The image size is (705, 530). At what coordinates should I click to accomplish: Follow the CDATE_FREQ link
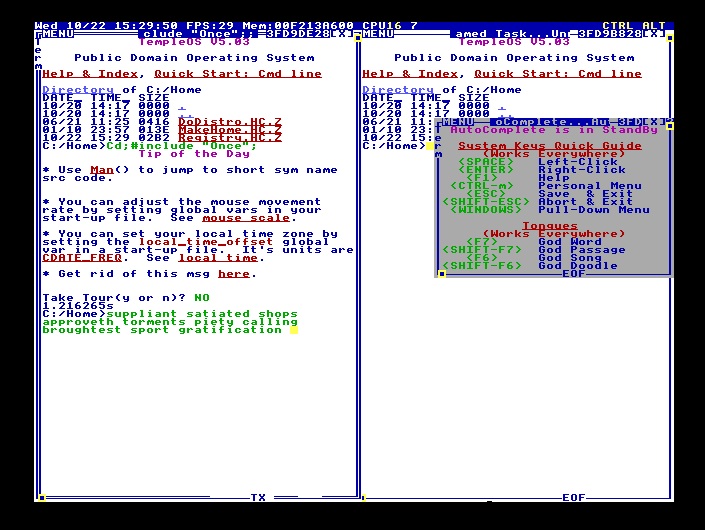pyautogui.click(x=82, y=258)
